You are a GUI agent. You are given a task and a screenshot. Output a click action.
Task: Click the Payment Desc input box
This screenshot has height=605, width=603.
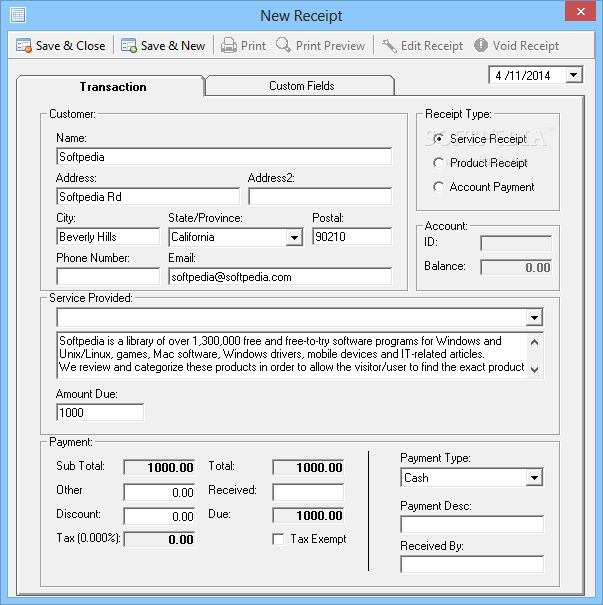472,525
